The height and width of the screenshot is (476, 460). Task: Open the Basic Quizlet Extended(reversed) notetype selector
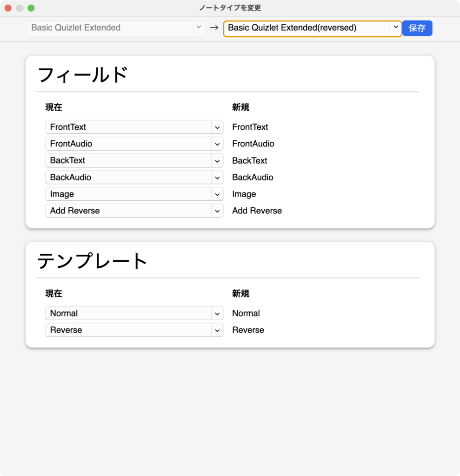312,28
